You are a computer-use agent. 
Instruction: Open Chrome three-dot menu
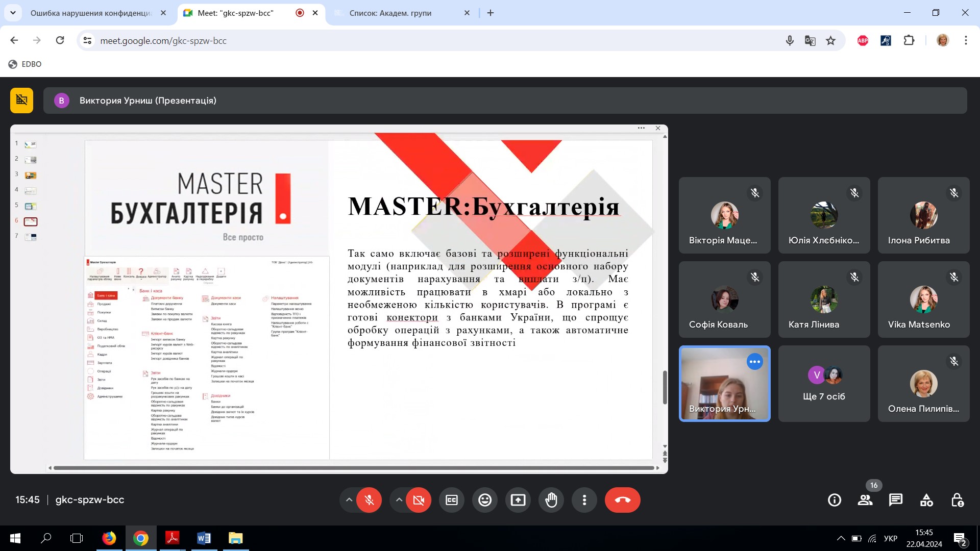click(x=966, y=40)
